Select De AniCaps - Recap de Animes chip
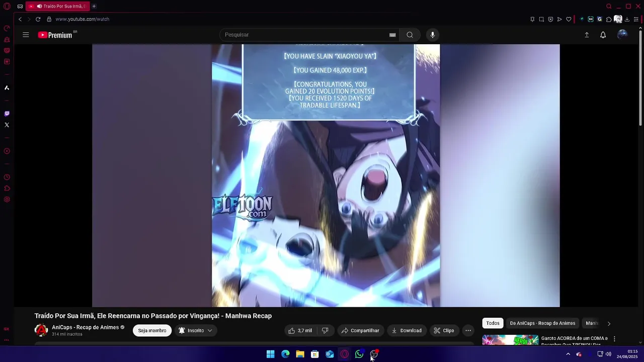 tap(542, 323)
